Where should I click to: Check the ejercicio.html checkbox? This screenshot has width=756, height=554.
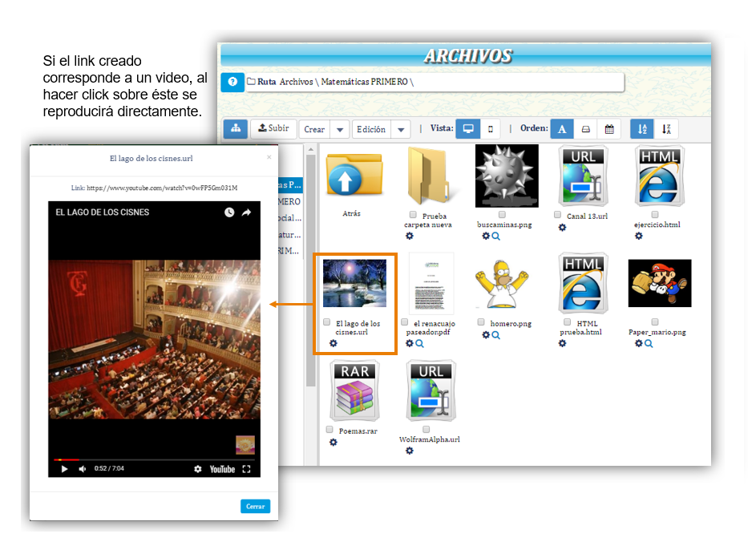(655, 214)
